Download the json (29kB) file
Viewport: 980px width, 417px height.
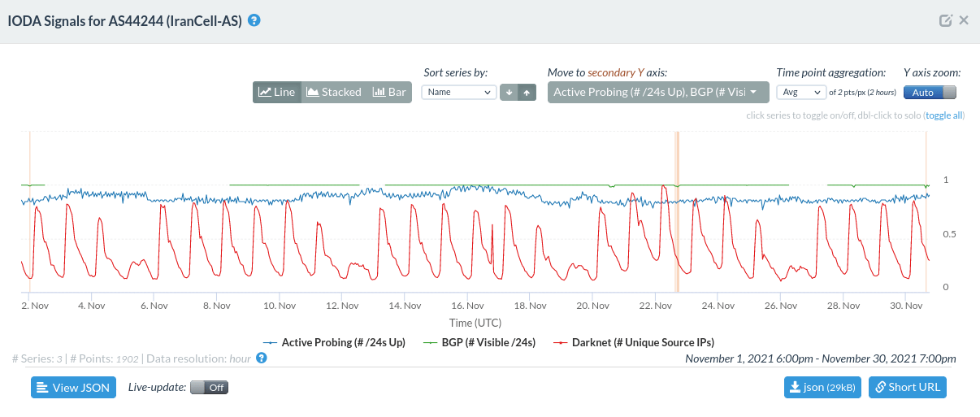pos(822,387)
